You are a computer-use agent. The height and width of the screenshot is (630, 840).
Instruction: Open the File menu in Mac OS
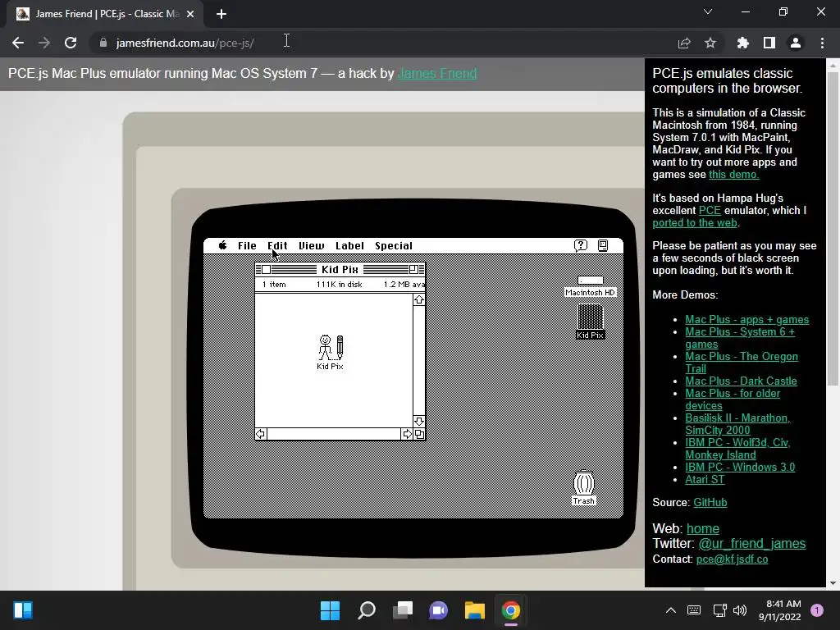[x=247, y=246]
